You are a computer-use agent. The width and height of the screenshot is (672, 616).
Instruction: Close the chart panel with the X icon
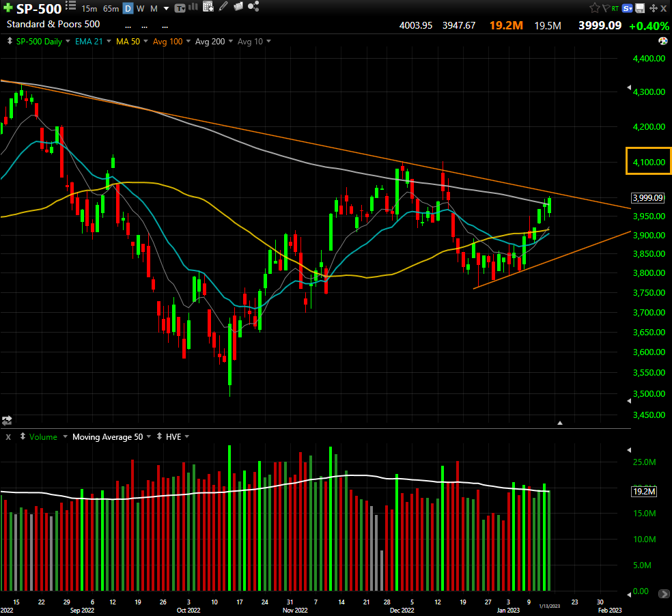point(663,8)
